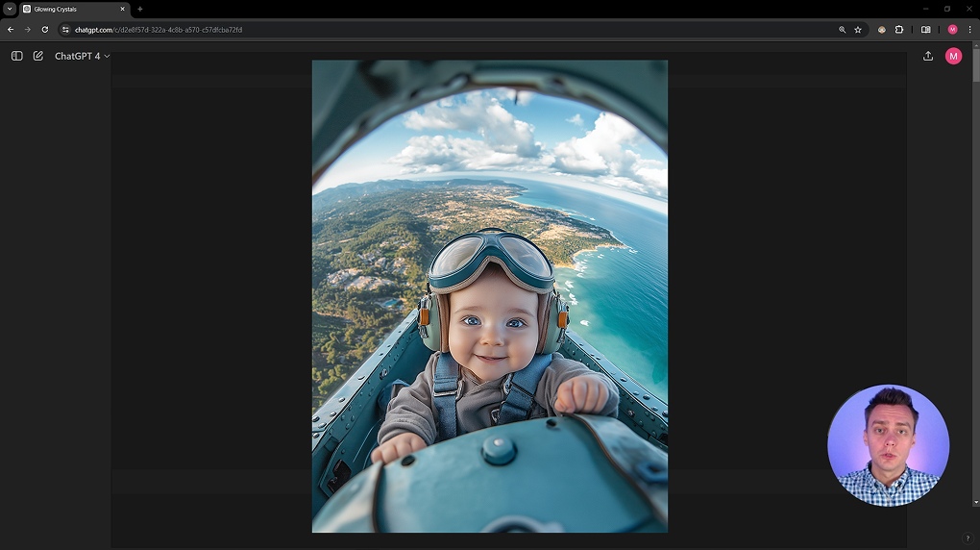The height and width of the screenshot is (550, 980).
Task: Open the ChatGPT 4 model dropdown
Action: click(x=82, y=56)
